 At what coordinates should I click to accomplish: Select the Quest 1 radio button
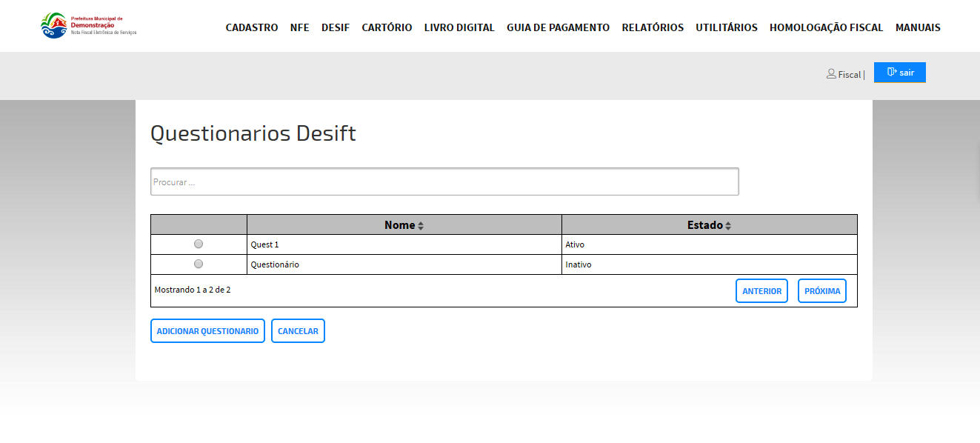coord(199,244)
